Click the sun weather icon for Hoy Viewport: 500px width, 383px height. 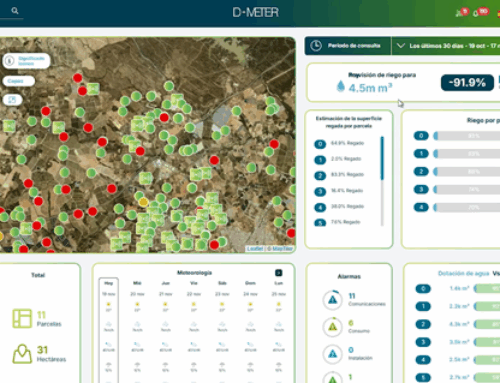[109, 304]
